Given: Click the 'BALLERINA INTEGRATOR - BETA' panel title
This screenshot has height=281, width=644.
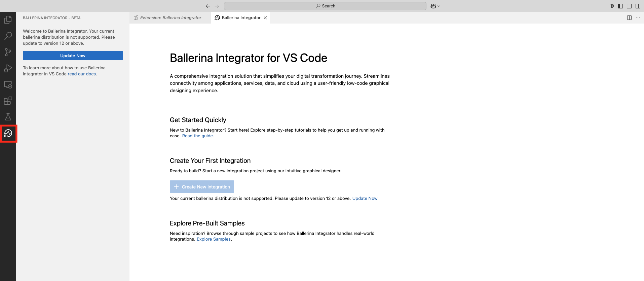Looking at the screenshot, I should point(52,18).
